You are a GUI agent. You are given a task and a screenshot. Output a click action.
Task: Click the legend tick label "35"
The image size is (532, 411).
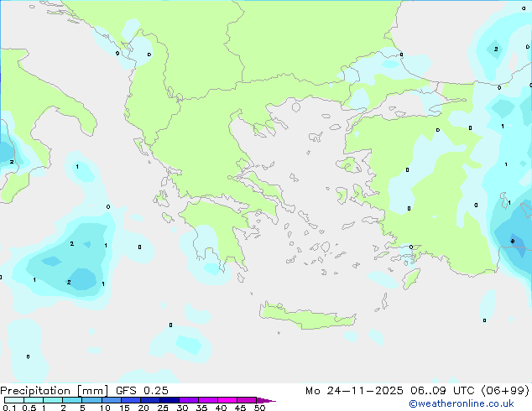point(201,408)
